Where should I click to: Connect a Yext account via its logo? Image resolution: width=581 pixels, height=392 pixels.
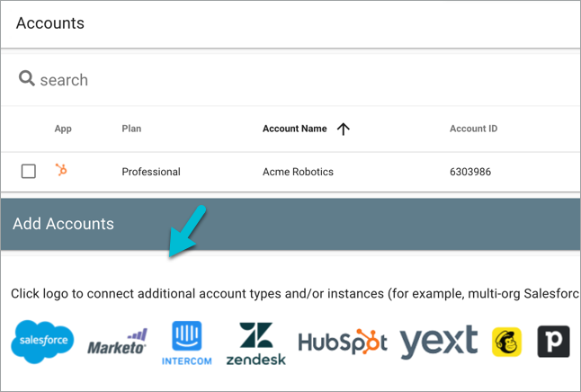coord(439,342)
